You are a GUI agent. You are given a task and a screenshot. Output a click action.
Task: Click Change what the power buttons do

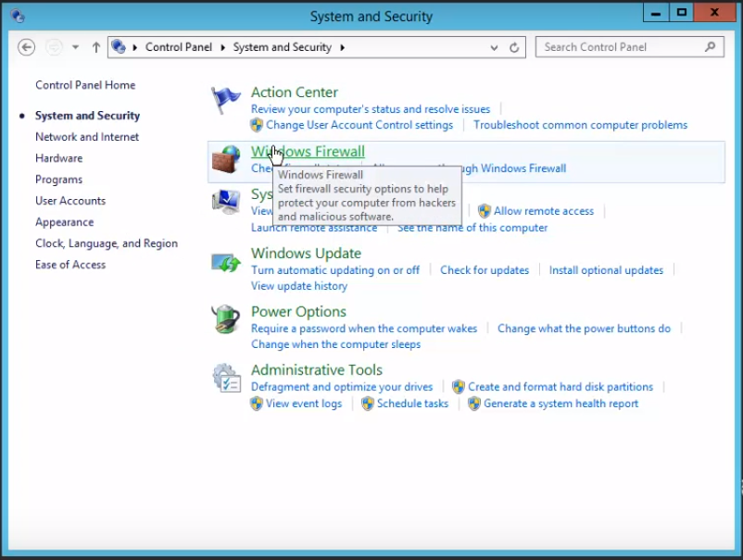(585, 329)
